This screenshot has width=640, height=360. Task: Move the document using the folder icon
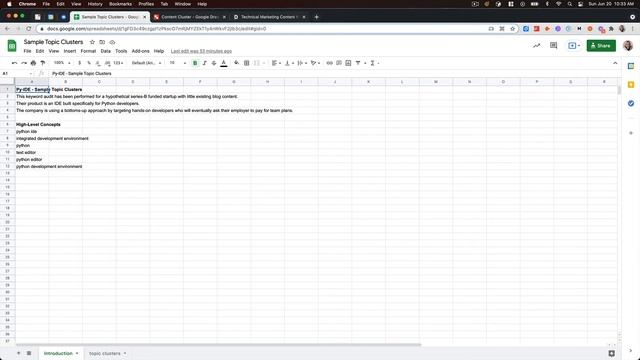(x=102, y=42)
